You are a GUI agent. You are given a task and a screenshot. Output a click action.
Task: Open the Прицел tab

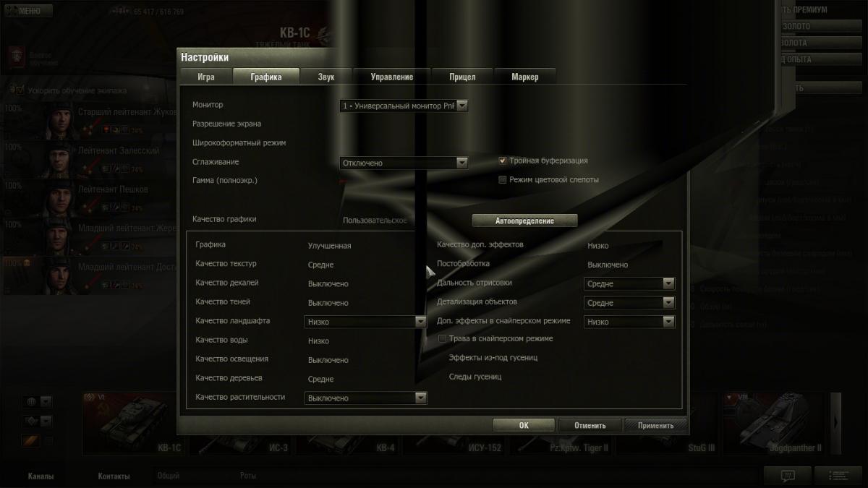click(462, 77)
